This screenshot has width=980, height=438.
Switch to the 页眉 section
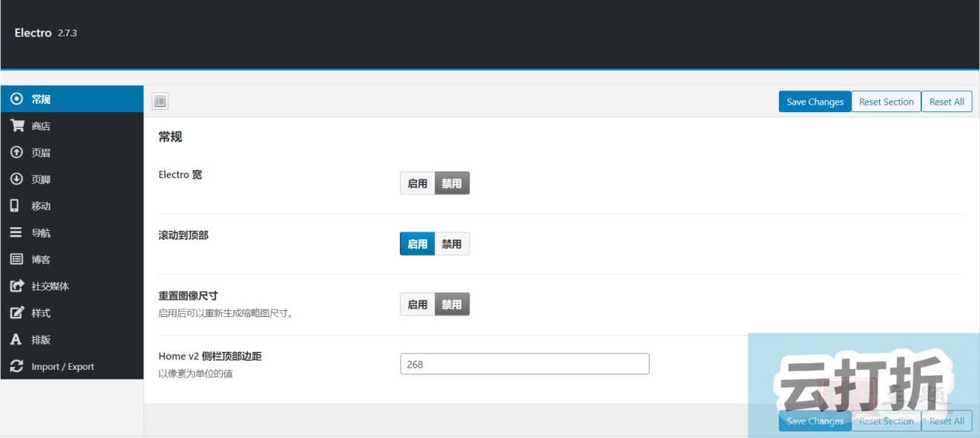tap(72, 153)
